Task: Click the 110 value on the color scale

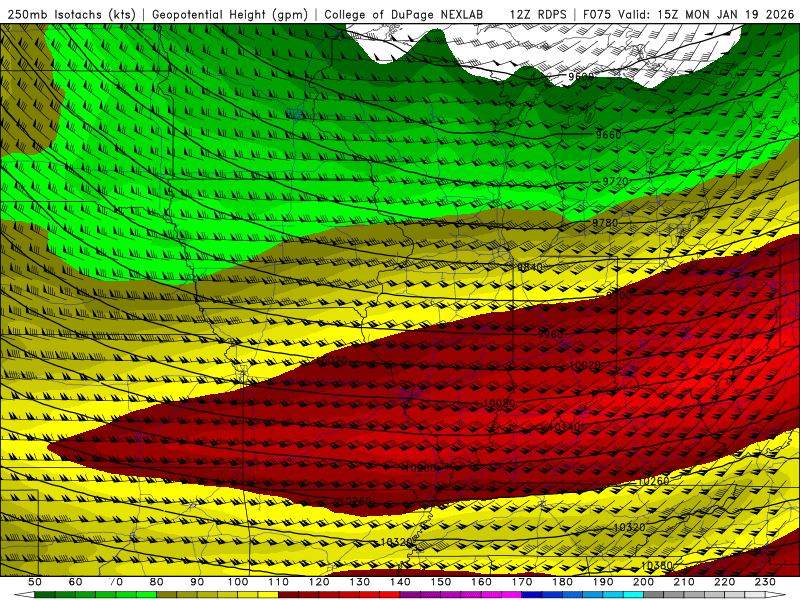Action: coord(279,582)
